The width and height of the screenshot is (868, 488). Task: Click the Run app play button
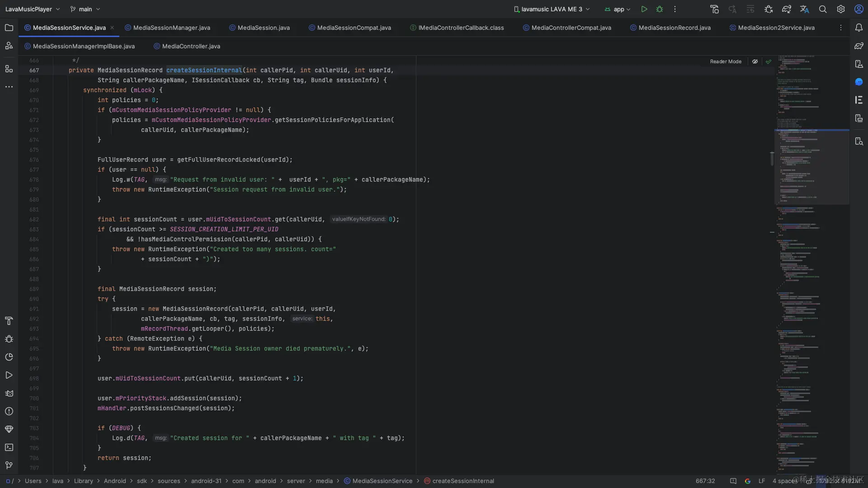tap(644, 9)
